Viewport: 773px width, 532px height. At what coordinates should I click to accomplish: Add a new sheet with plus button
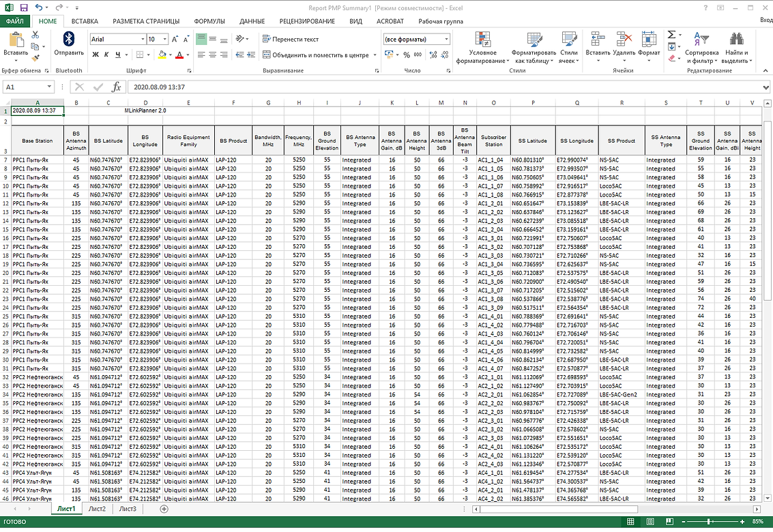point(164,509)
